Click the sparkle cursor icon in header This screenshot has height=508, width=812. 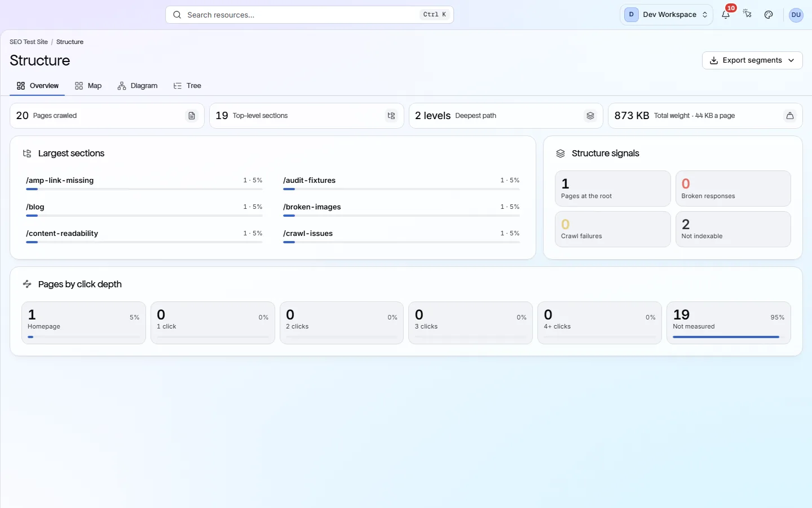click(x=747, y=15)
